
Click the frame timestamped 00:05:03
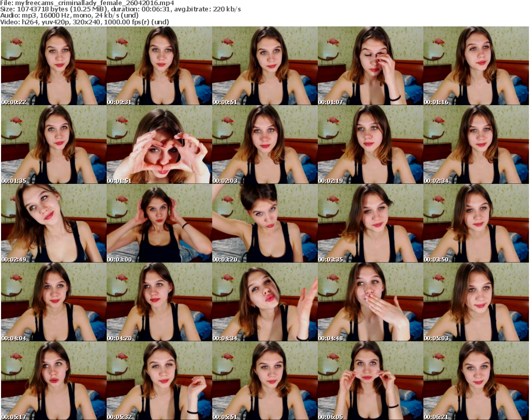click(x=476, y=302)
